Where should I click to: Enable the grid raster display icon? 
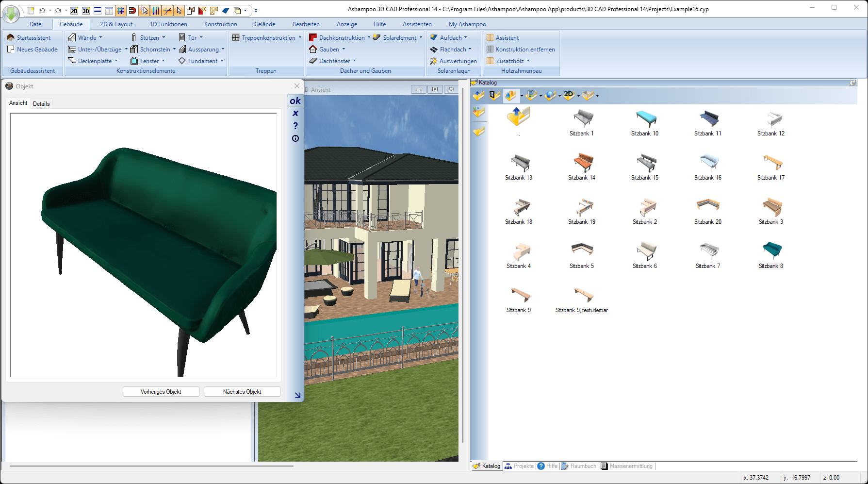pyautogui.click(x=121, y=10)
